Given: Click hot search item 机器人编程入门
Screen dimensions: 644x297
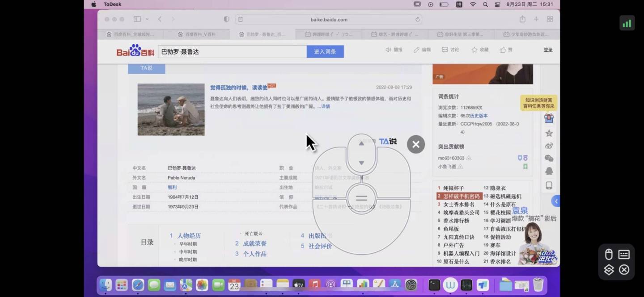Looking at the screenshot, I should (x=461, y=254).
